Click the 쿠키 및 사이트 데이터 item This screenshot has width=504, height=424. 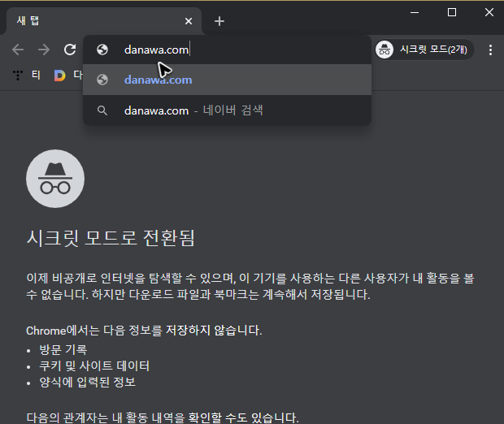94,366
